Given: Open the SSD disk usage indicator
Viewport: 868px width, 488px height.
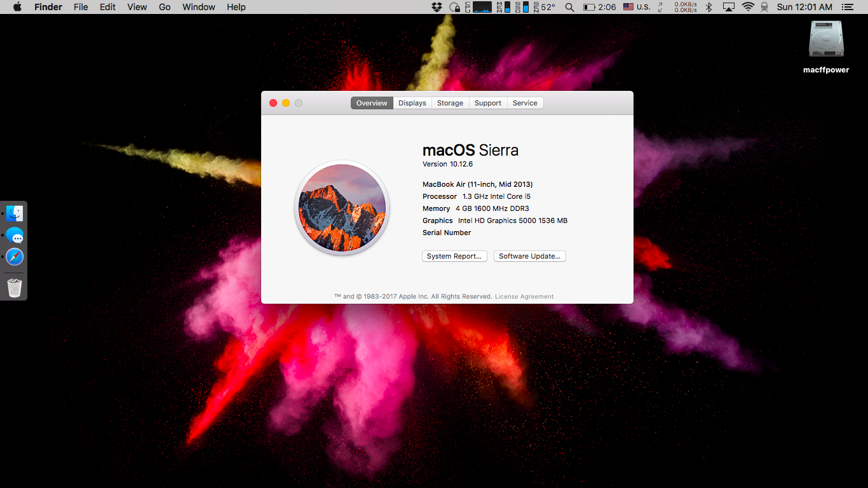Looking at the screenshot, I should point(521,7).
